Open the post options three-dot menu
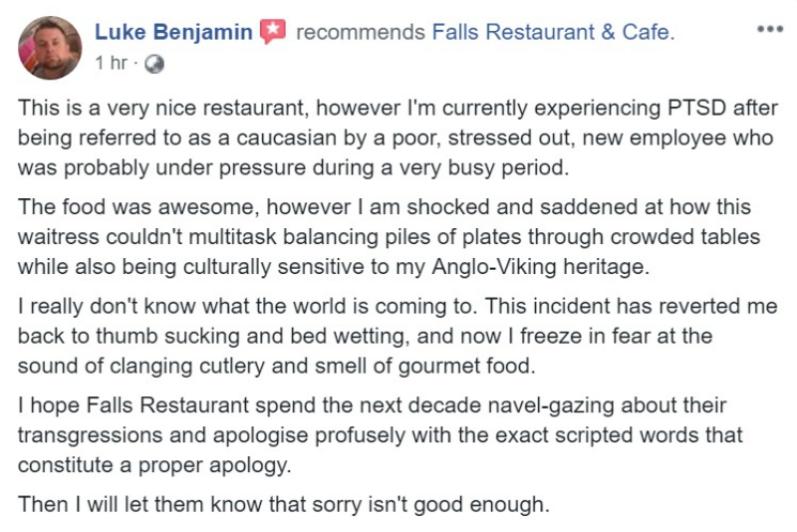 tap(770, 29)
